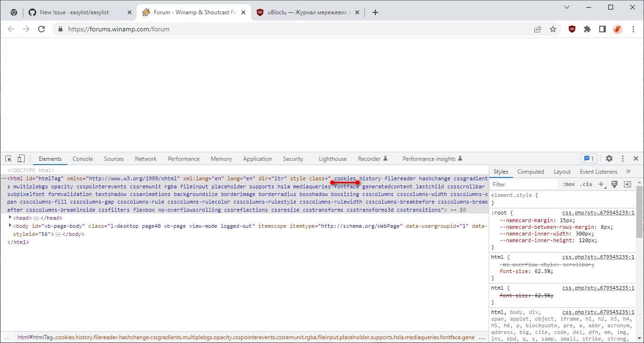Add a new style rule with plus icon
The width and height of the screenshot is (644, 343).
pyautogui.click(x=601, y=184)
